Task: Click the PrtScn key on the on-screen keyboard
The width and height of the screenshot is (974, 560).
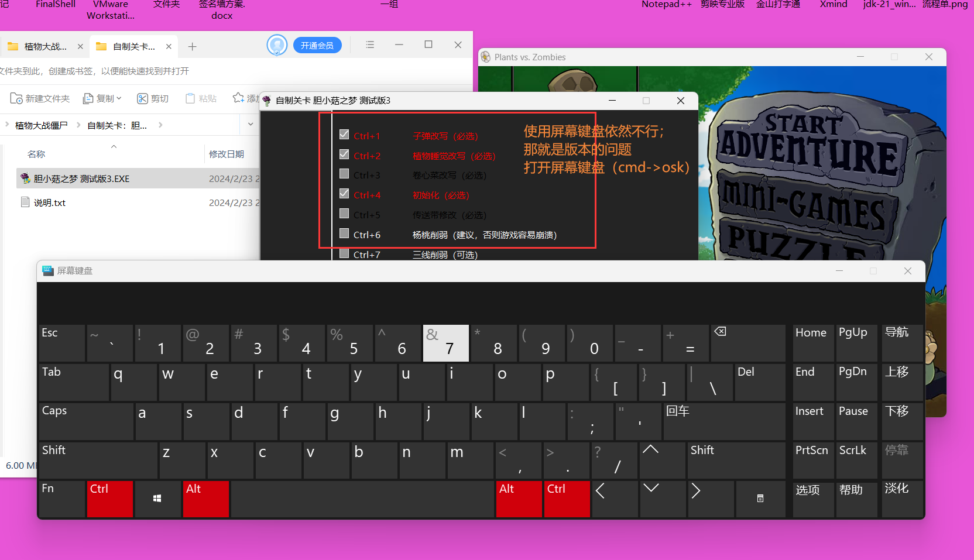Action: (813, 460)
